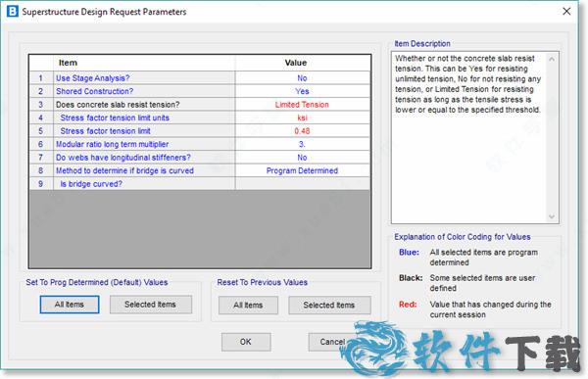This screenshot has height=379, width=588.
Task: Click row number 3 header
Action: coord(41,104)
